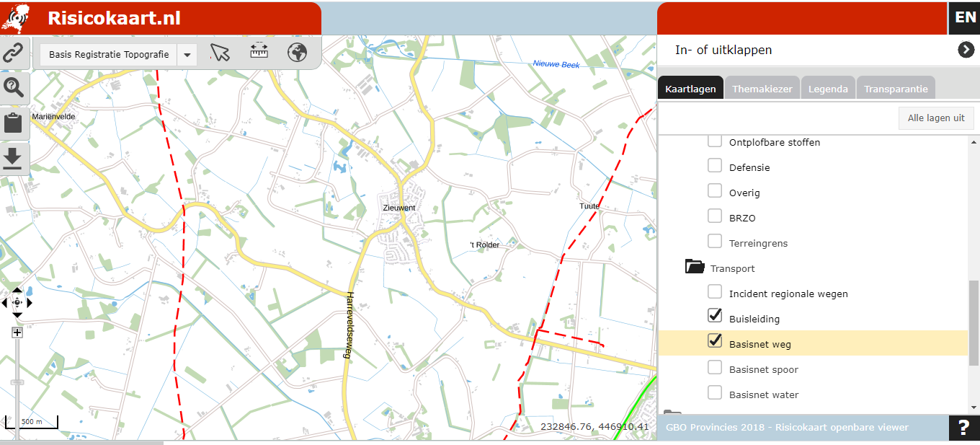Enable the Basisnet spoor checkbox

click(x=715, y=368)
